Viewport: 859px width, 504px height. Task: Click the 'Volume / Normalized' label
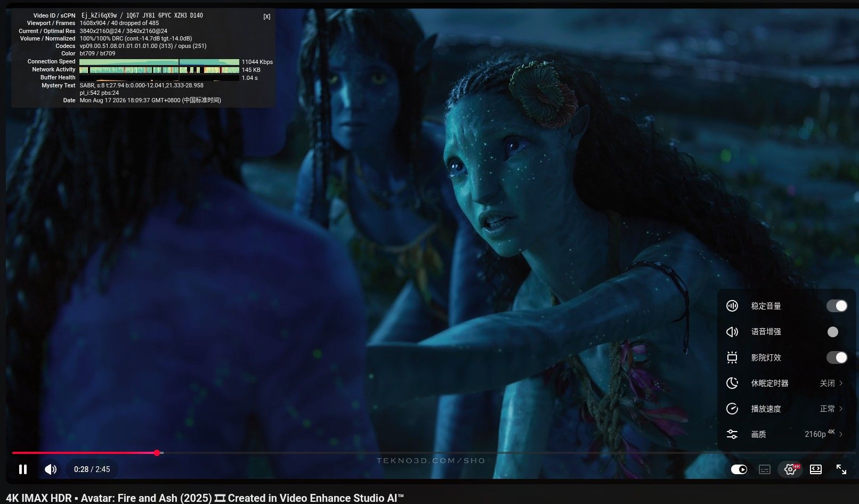48,38
